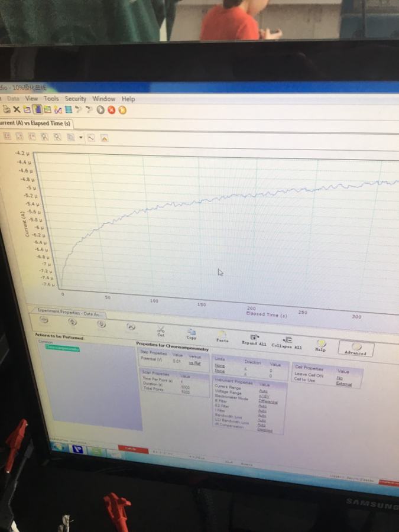The width and height of the screenshot is (399, 532).
Task: Select the highlighted Chronoamperometry action
Action: tap(63, 348)
